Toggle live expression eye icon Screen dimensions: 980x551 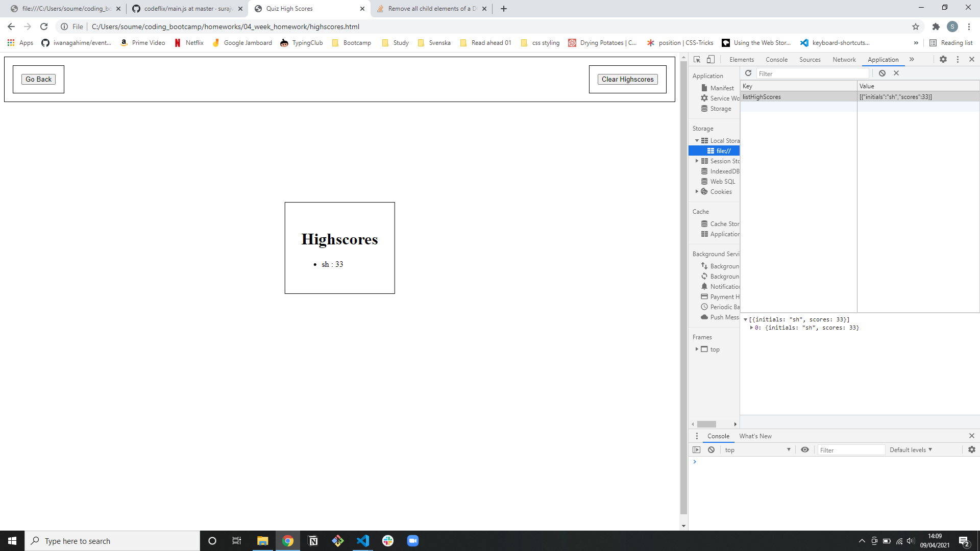(805, 450)
